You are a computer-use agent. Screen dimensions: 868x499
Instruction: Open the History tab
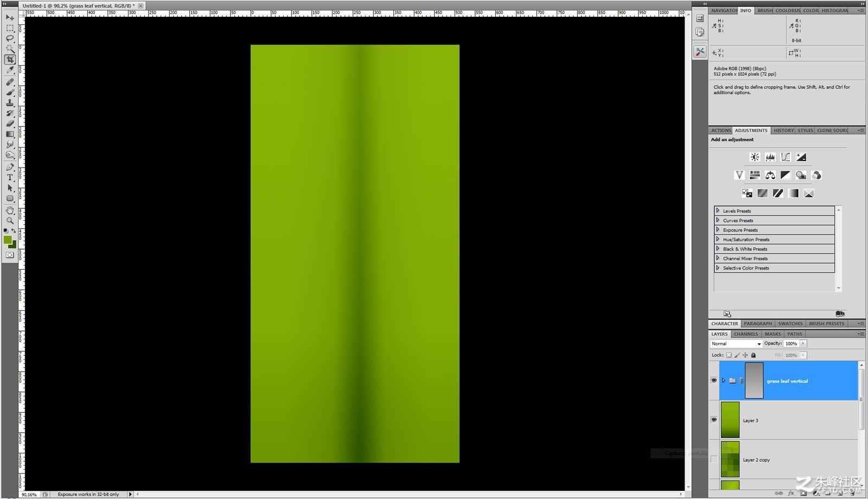[x=784, y=131]
